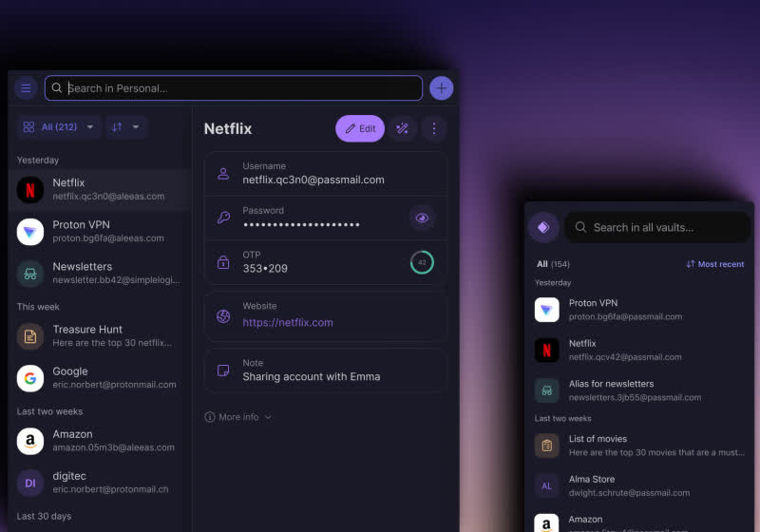Select Proton VPN in the popup list

coord(639,310)
